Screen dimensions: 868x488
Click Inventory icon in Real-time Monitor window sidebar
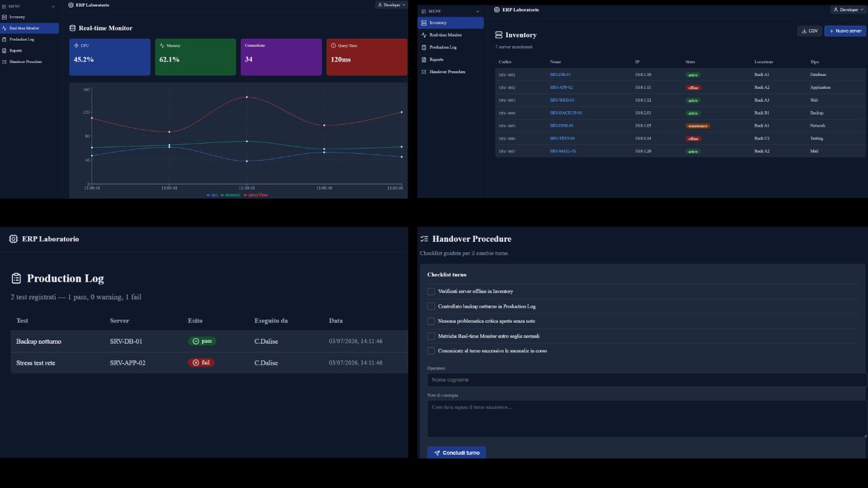click(4, 17)
